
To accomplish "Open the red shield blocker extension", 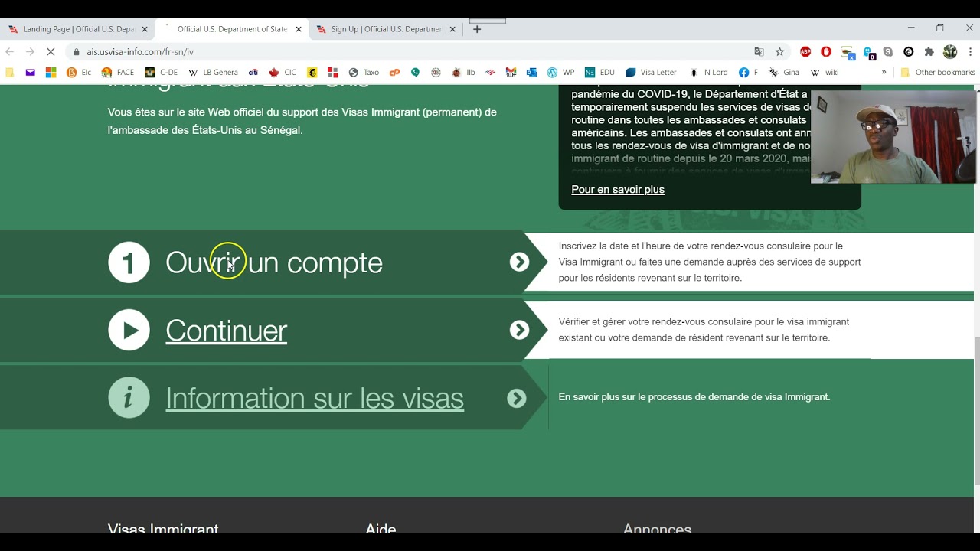I will 826,52.
